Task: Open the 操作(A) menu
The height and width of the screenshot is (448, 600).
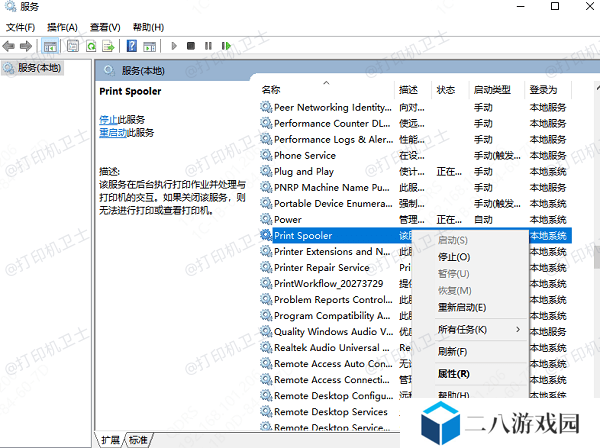Action: (62, 28)
